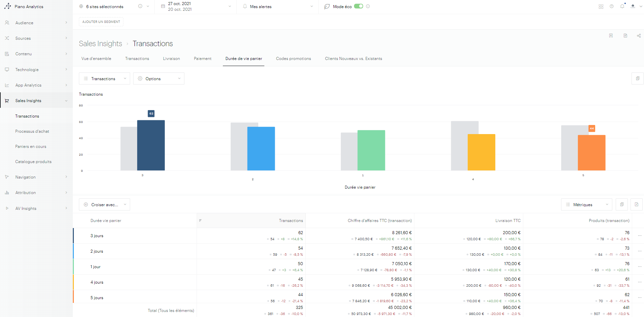The width and height of the screenshot is (644, 317).
Task: Click the PDF export icon in header
Action: [x=625, y=36]
